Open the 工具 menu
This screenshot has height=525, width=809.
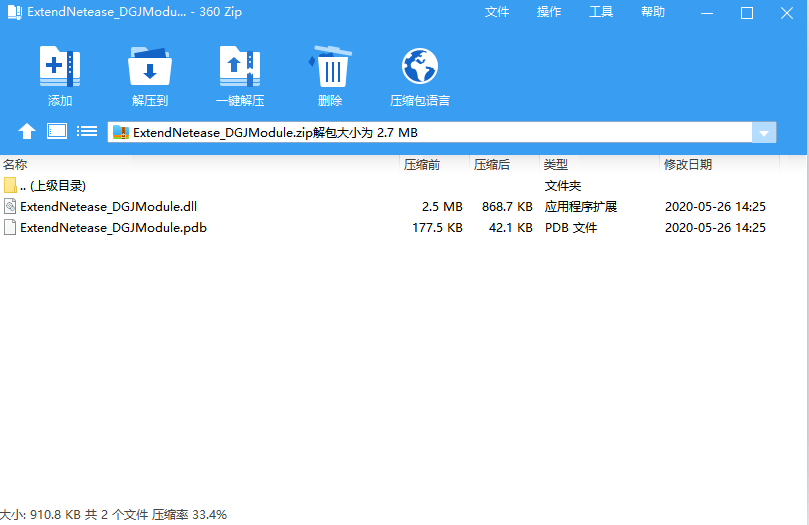[601, 12]
